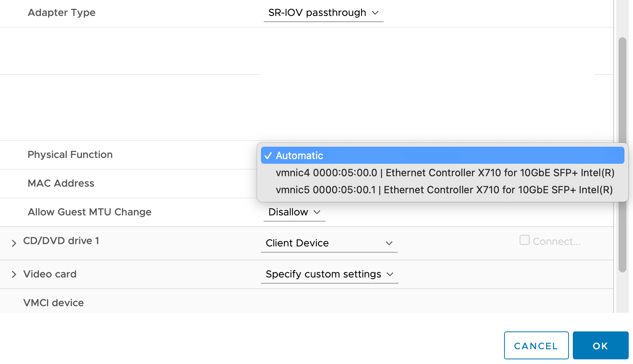Click the SR-IOV passthrough chevron arrow

(375, 13)
